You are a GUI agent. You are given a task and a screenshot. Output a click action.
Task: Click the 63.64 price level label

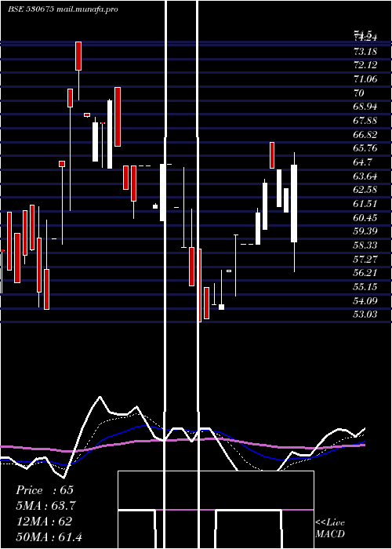365,176
